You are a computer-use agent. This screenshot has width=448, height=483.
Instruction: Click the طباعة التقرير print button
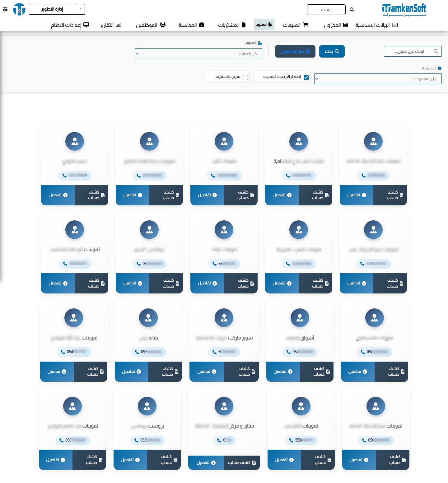pos(295,51)
